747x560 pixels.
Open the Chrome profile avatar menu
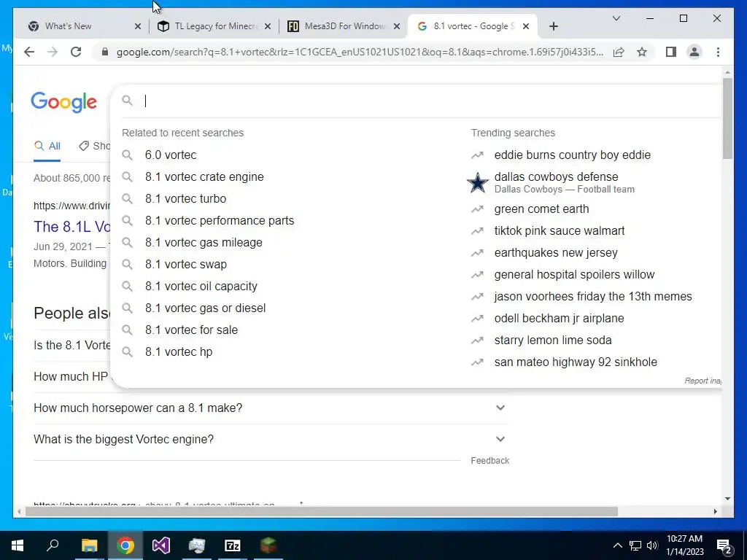(x=694, y=52)
